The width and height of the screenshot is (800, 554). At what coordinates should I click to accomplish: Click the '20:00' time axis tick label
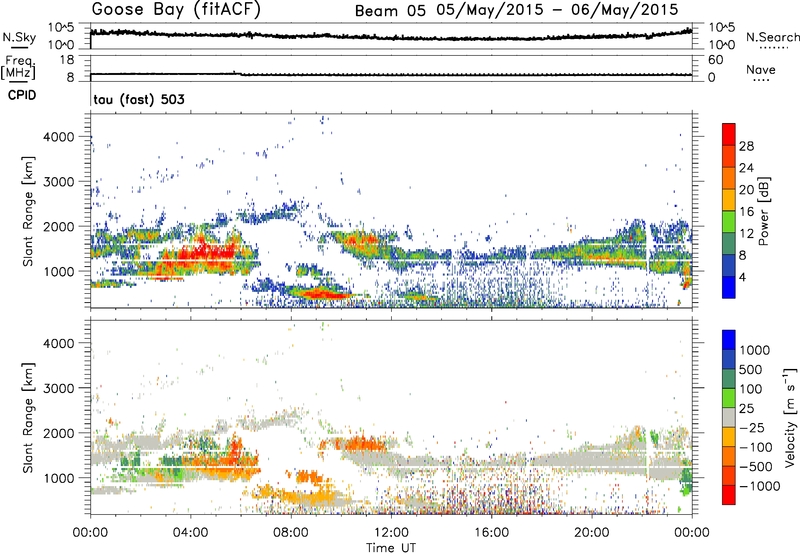click(x=591, y=533)
